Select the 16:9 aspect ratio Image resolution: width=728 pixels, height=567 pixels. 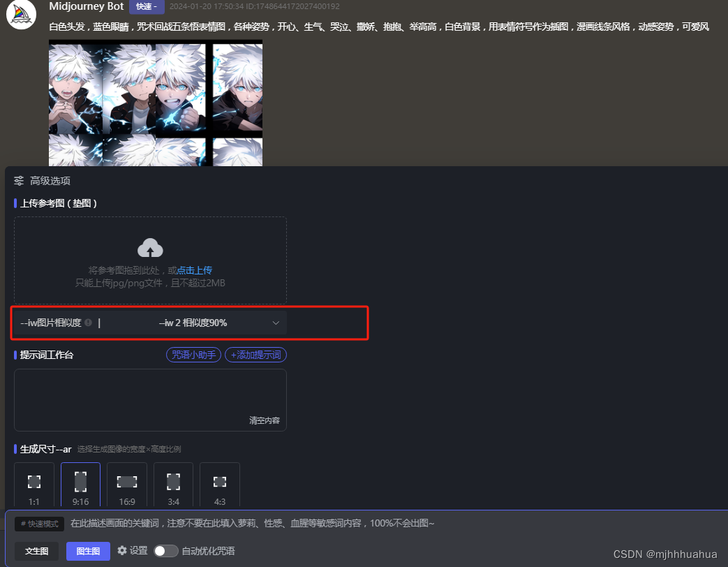[127, 484]
